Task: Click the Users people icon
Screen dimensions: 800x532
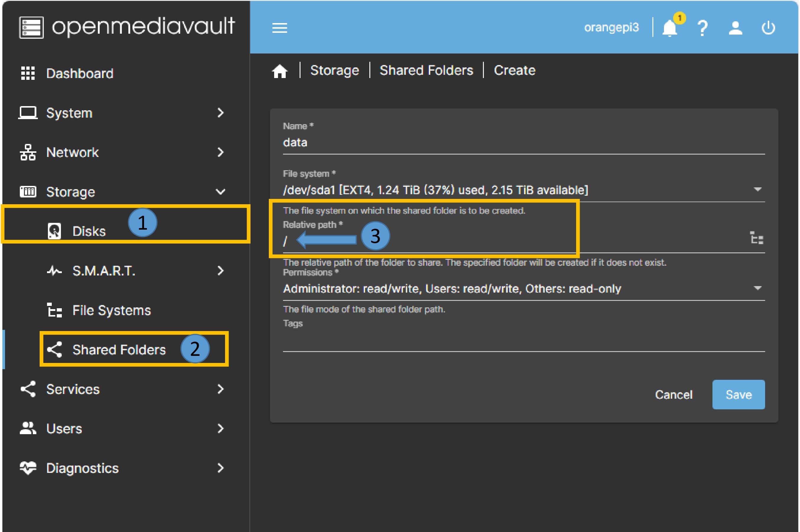Action: (x=28, y=429)
